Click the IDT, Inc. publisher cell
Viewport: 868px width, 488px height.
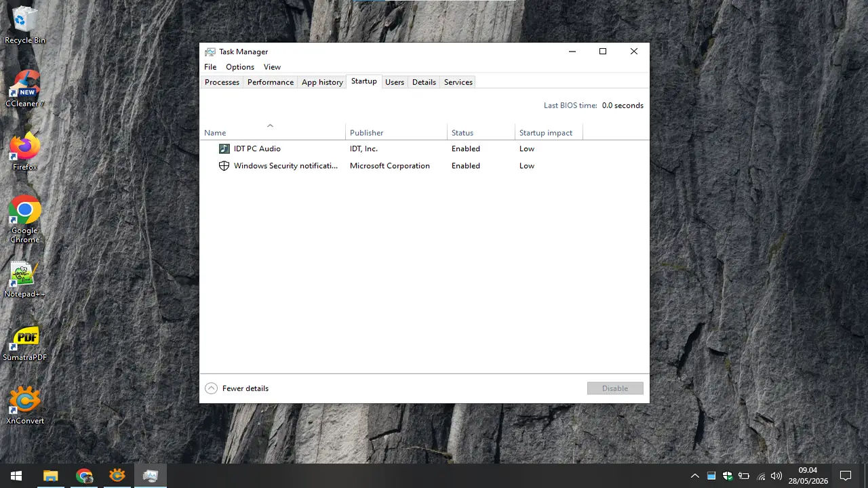click(363, 148)
